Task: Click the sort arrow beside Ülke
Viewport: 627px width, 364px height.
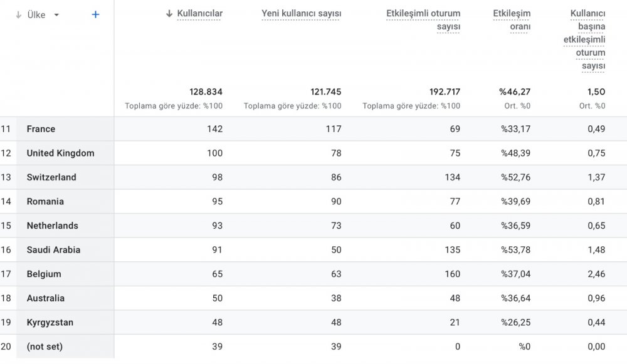Action: point(18,15)
